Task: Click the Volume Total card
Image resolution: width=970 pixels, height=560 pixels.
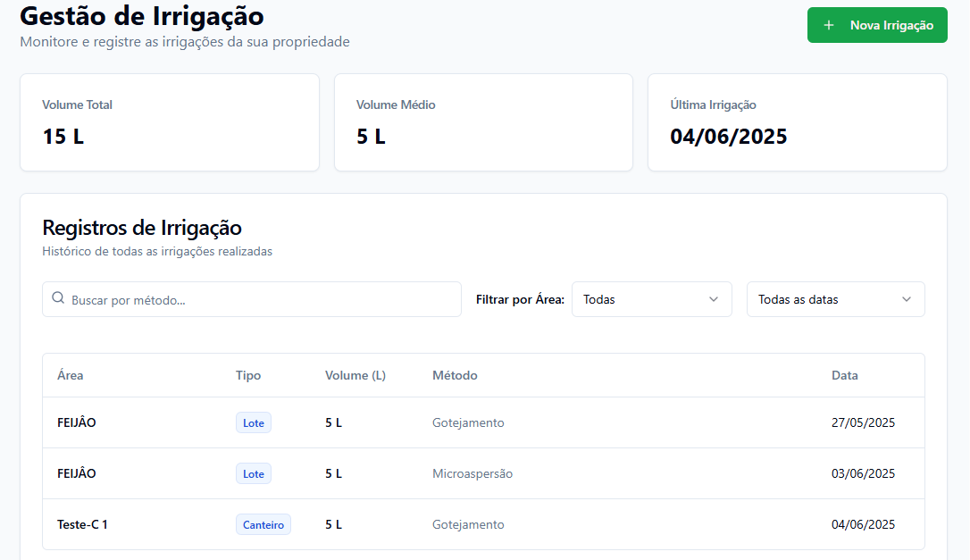Action: 170,122
